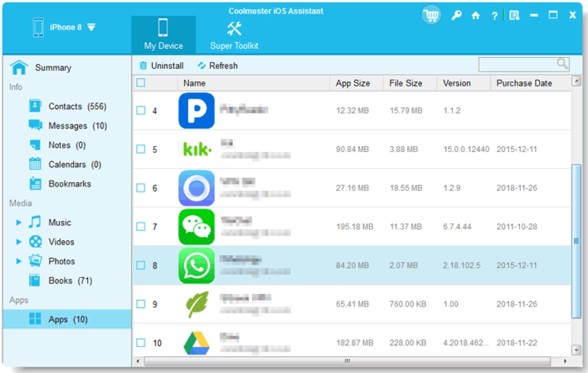Image resolution: width=588 pixels, height=373 pixels.
Task: Sort by the Purchase Date column header
Action: [x=531, y=83]
